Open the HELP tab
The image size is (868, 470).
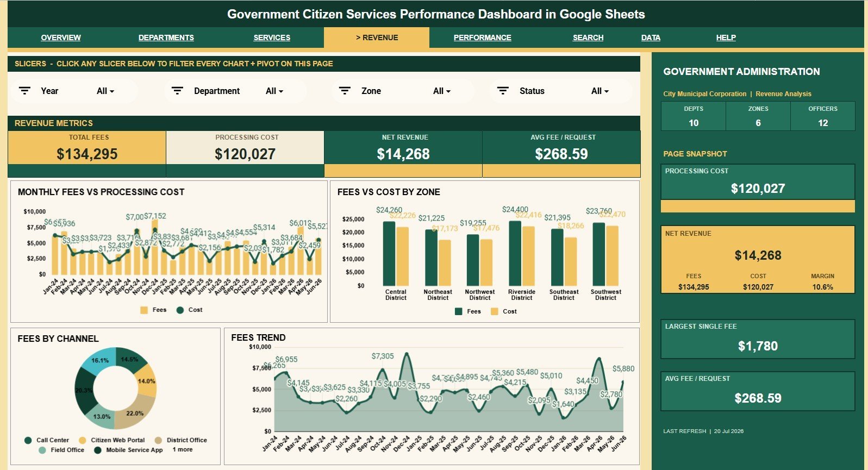pos(726,37)
